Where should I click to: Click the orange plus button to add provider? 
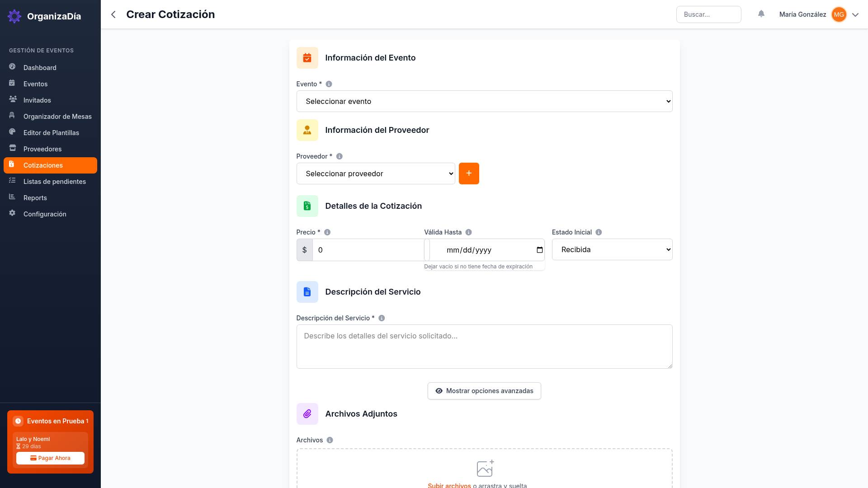pyautogui.click(x=469, y=174)
